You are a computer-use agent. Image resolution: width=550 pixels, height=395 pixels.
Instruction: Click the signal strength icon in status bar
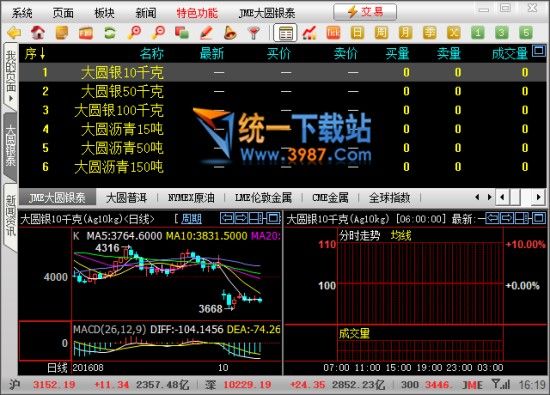click(501, 385)
